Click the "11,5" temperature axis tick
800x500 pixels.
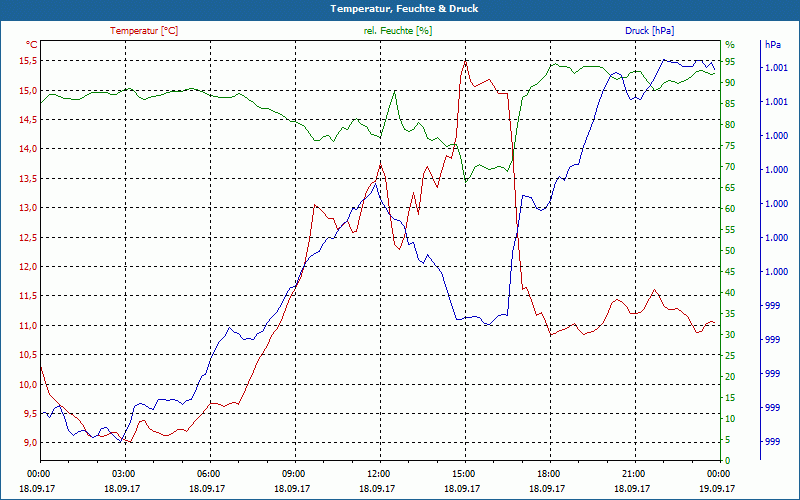click(28, 296)
